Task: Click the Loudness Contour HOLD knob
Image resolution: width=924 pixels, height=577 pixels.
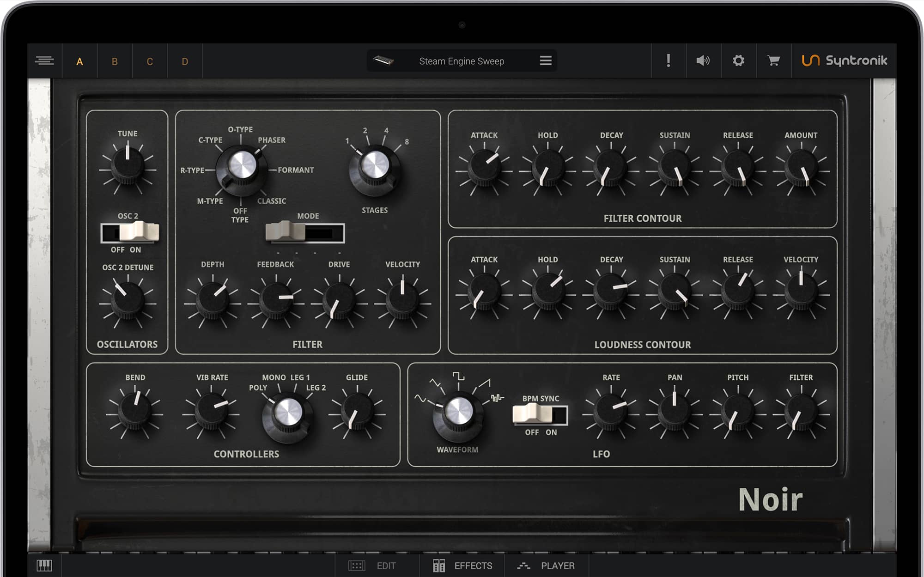Action: click(x=547, y=292)
